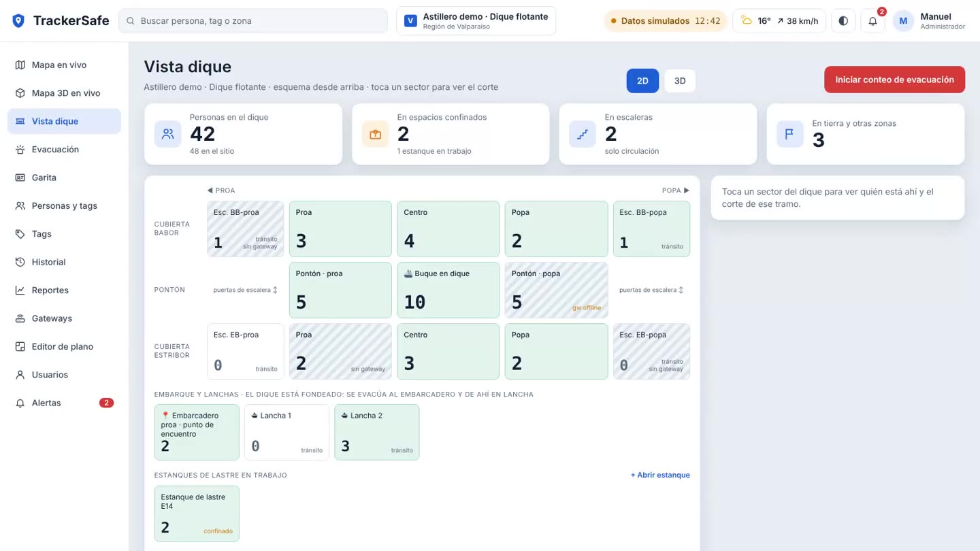This screenshot has width=980, height=551.
Task: Click the weather widget showing 16°
Action: [x=779, y=21]
